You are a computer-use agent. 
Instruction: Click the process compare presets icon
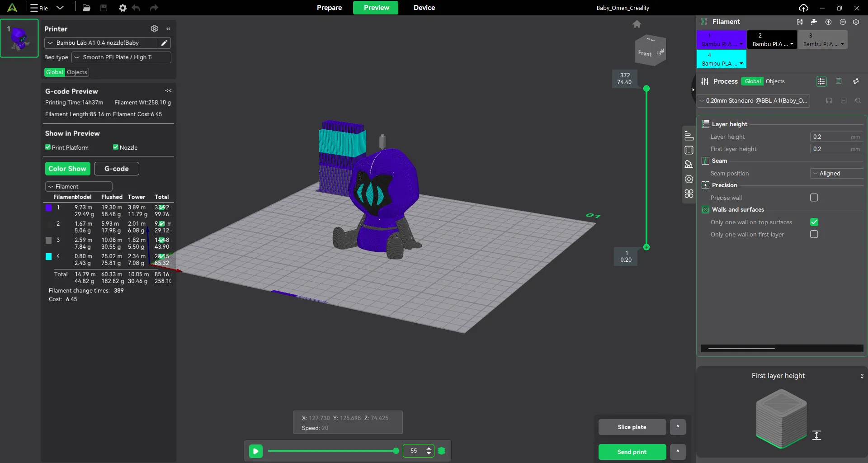click(x=856, y=81)
